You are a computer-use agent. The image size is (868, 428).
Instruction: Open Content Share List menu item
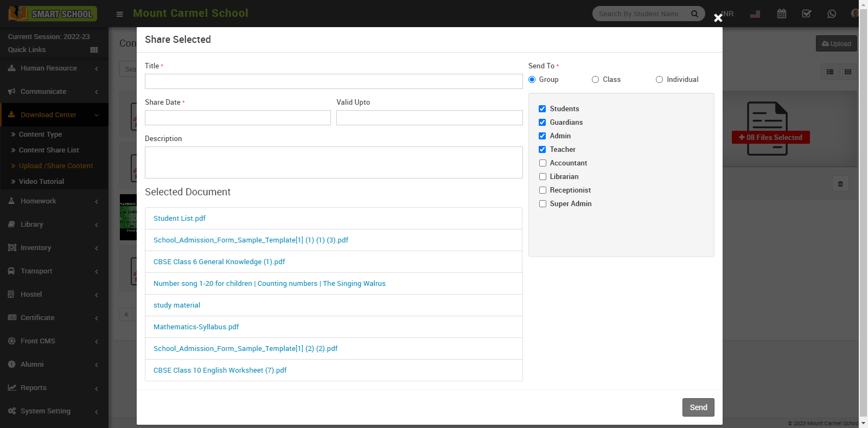point(49,150)
